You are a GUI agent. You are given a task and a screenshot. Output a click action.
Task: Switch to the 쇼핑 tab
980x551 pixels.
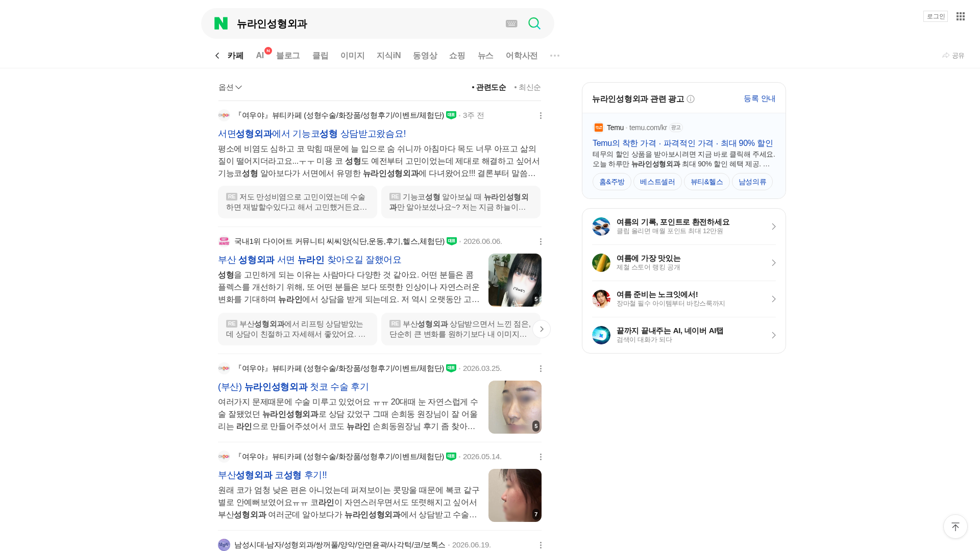[x=457, y=56]
